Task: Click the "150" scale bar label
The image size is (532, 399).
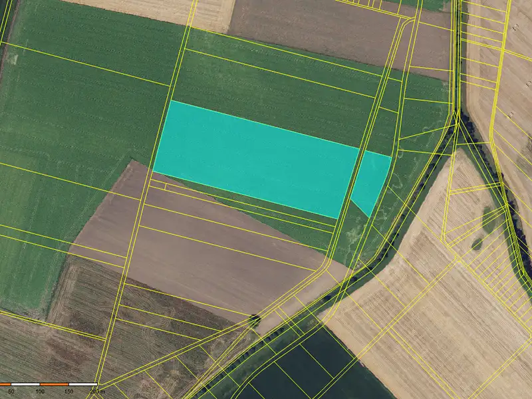Action: coord(68,392)
